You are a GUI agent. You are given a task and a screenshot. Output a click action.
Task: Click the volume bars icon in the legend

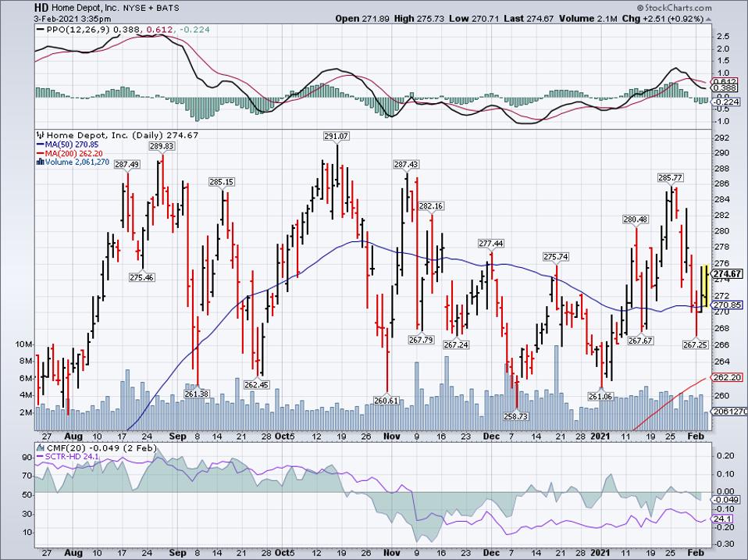pyautogui.click(x=41, y=162)
